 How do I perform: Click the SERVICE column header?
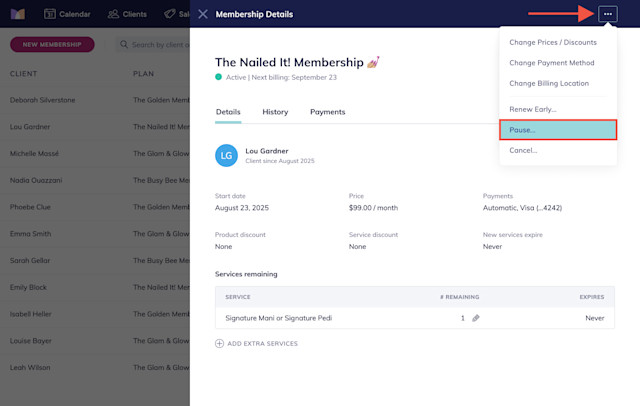click(238, 297)
